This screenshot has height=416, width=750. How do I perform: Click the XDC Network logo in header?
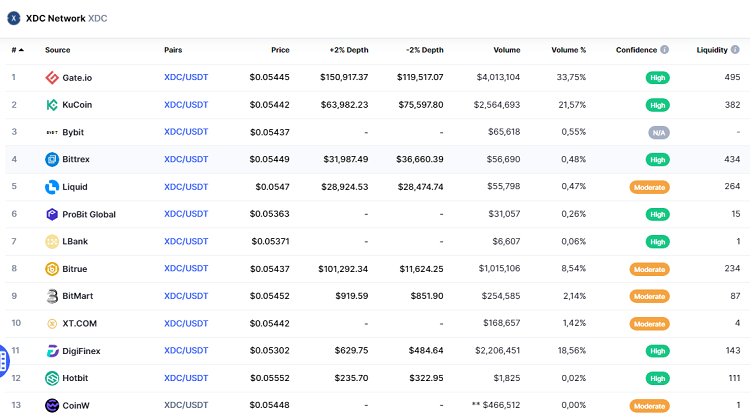pos(14,18)
